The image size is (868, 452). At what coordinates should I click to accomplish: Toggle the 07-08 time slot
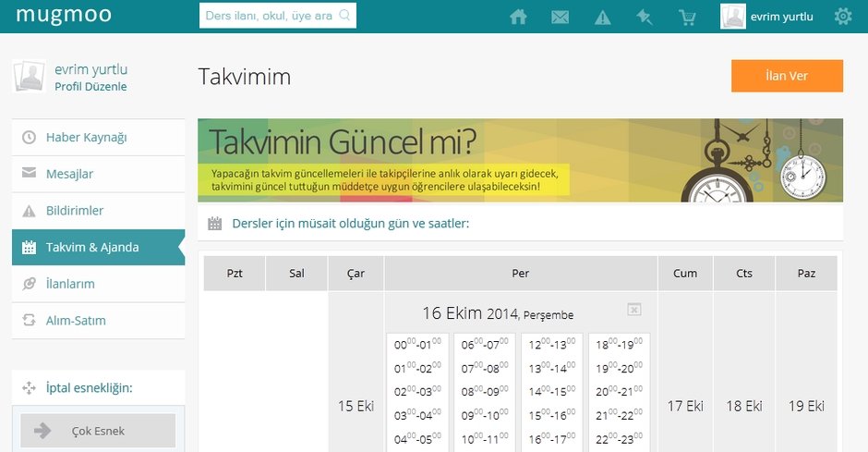[485, 368]
